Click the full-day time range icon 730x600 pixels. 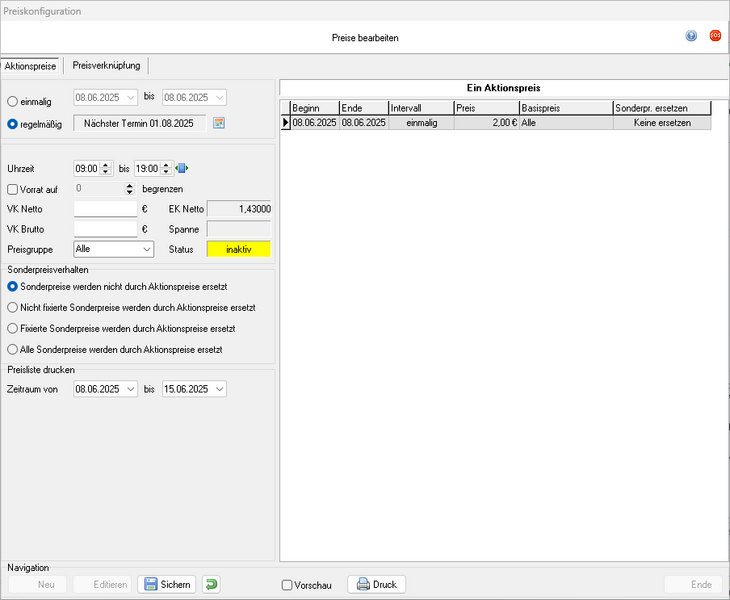182,168
